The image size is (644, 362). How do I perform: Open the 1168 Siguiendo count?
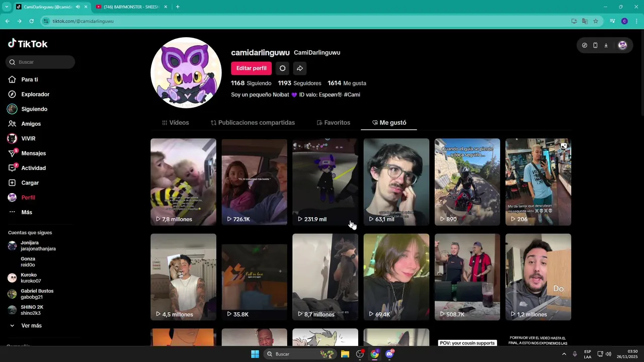251,83
